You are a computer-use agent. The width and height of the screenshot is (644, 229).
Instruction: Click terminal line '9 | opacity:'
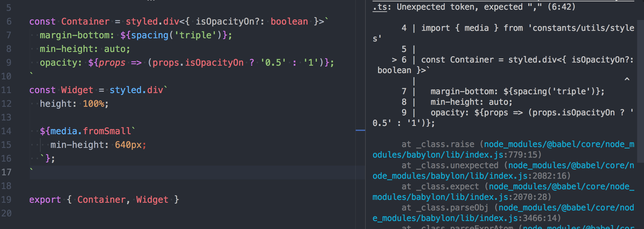click(x=518, y=113)
